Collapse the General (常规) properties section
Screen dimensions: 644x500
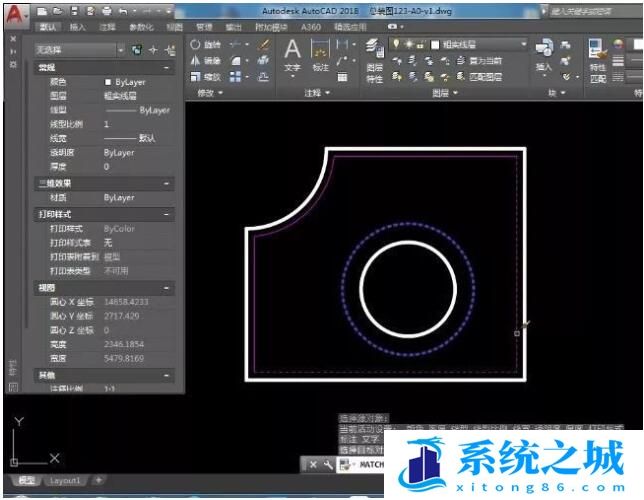(166, 68)
